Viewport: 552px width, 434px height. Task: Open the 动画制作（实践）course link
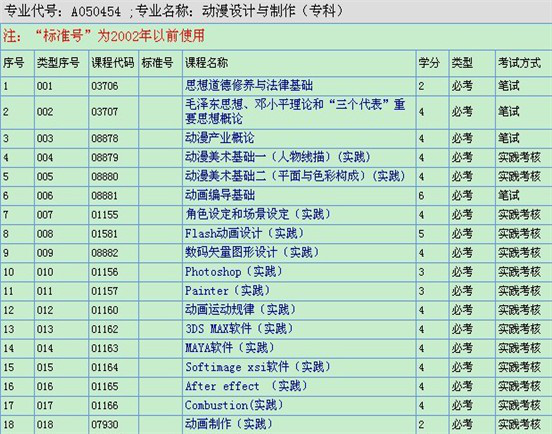coord(229,424)
